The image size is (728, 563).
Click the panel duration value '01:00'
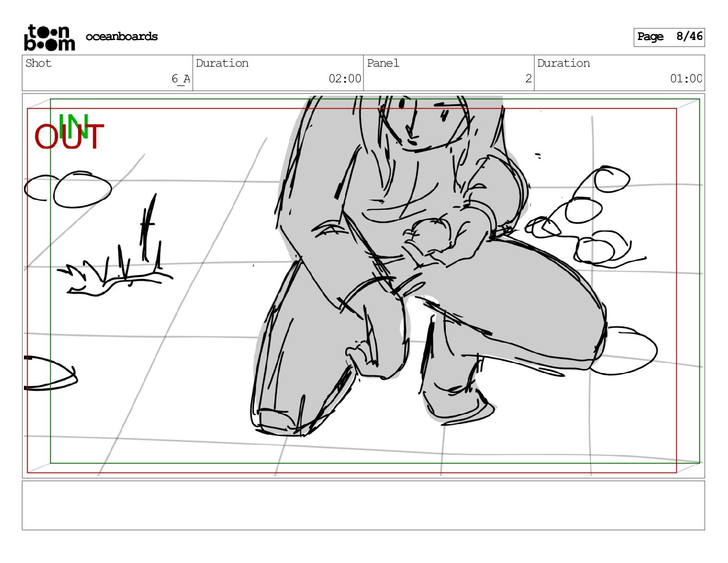pyautogui.click(x=686, y=79)
